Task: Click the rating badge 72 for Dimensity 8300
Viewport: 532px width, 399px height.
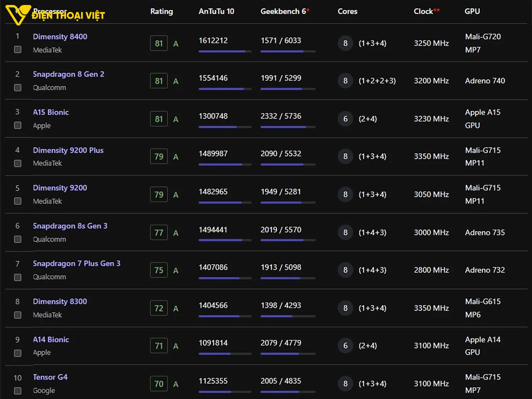Action: [159, 308]
